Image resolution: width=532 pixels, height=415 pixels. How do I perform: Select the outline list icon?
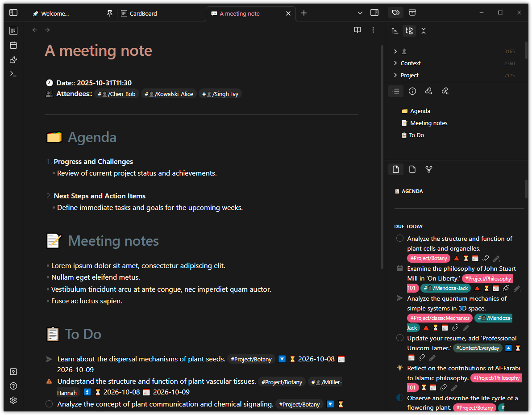pos(396,91)
